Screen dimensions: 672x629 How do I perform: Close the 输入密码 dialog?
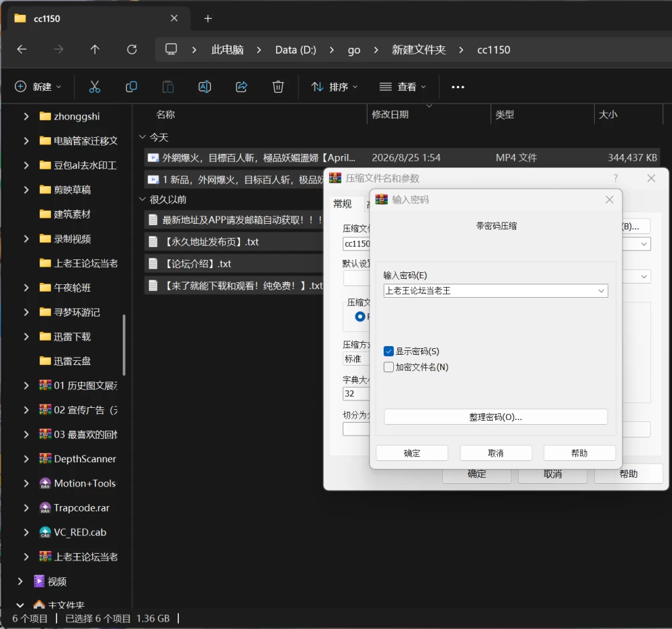[610, 200]
